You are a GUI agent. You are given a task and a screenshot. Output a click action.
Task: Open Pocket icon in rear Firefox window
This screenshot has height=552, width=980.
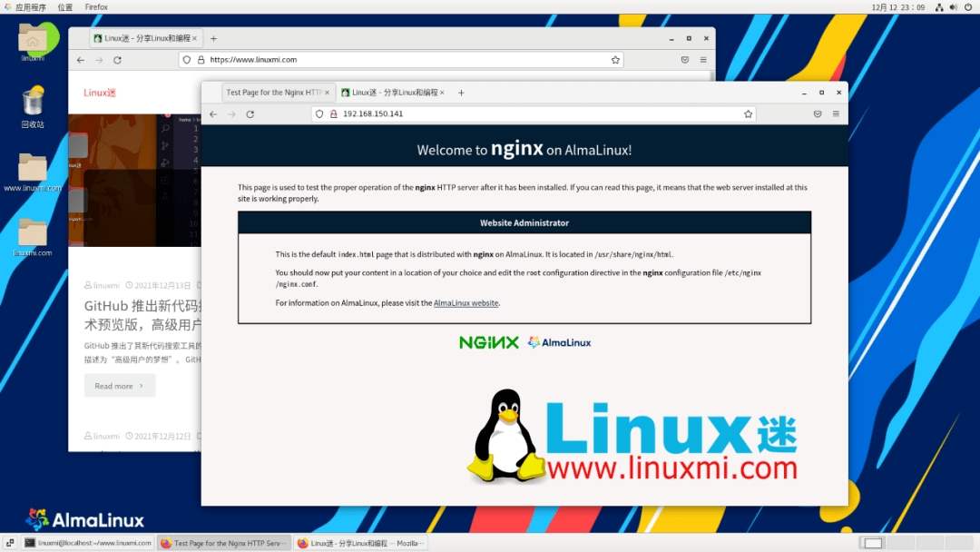pos(685,60)
